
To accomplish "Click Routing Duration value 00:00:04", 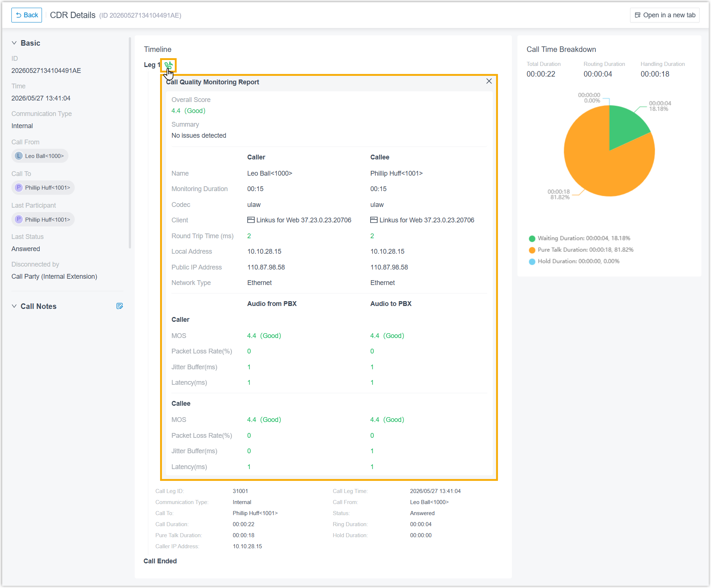I will [x=598, y=74].
